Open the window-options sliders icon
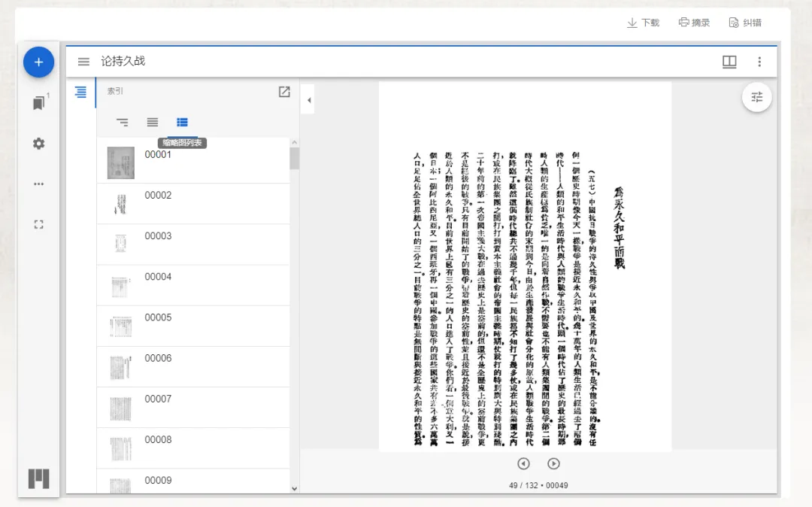 coord(756,97)
